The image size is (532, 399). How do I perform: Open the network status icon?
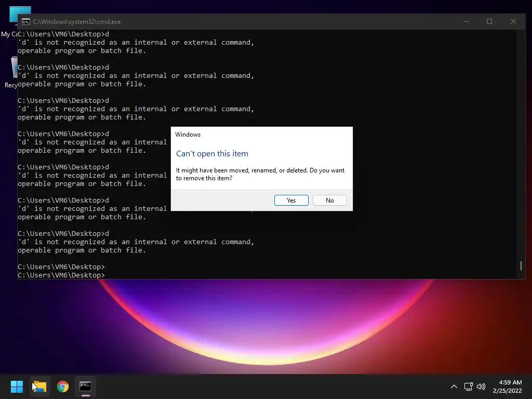coord(469,387)
